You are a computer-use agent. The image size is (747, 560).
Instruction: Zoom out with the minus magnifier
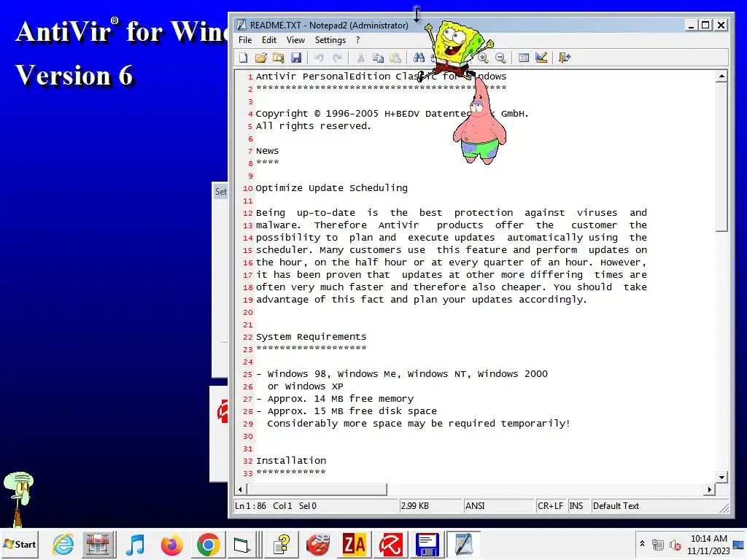[x=500, y=58]
